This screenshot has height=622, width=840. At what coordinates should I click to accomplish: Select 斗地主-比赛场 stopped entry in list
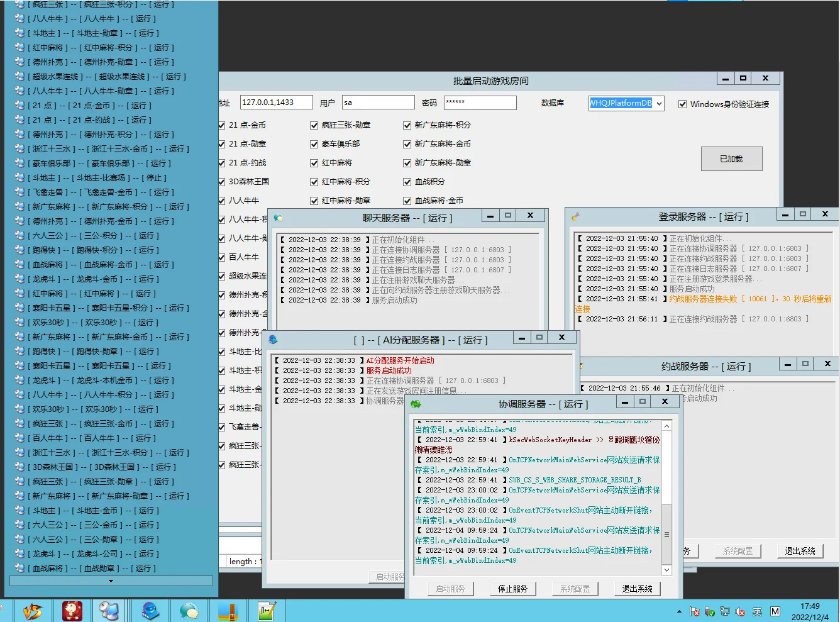tap(97, 178)
